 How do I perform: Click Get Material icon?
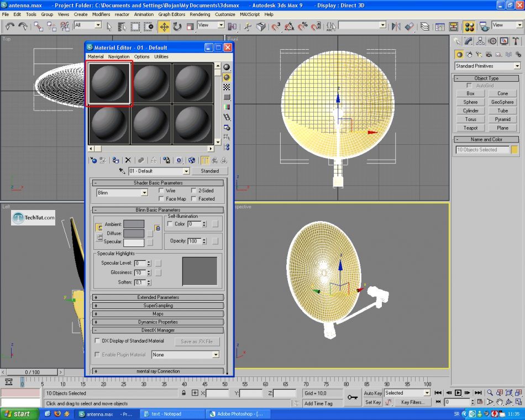(93, 160)
